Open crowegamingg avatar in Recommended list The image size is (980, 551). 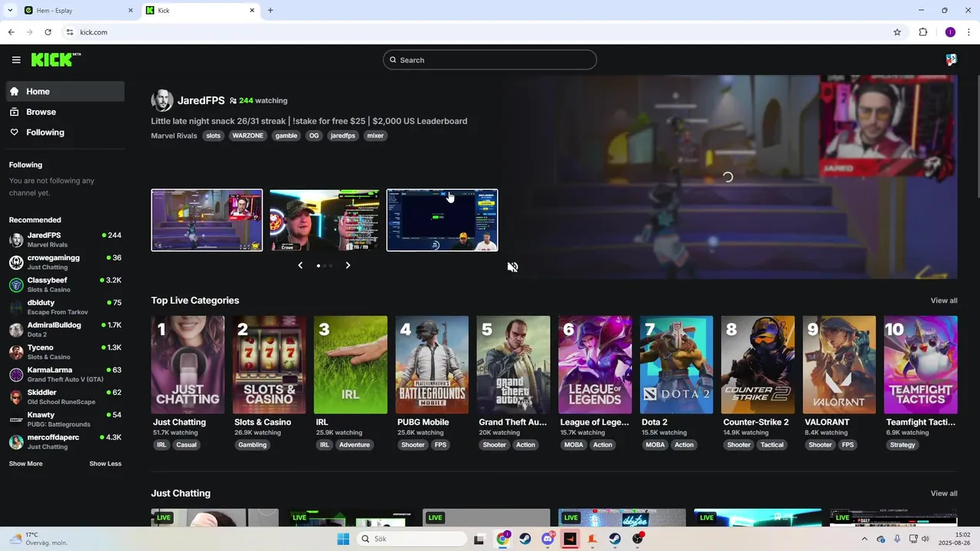16,262
